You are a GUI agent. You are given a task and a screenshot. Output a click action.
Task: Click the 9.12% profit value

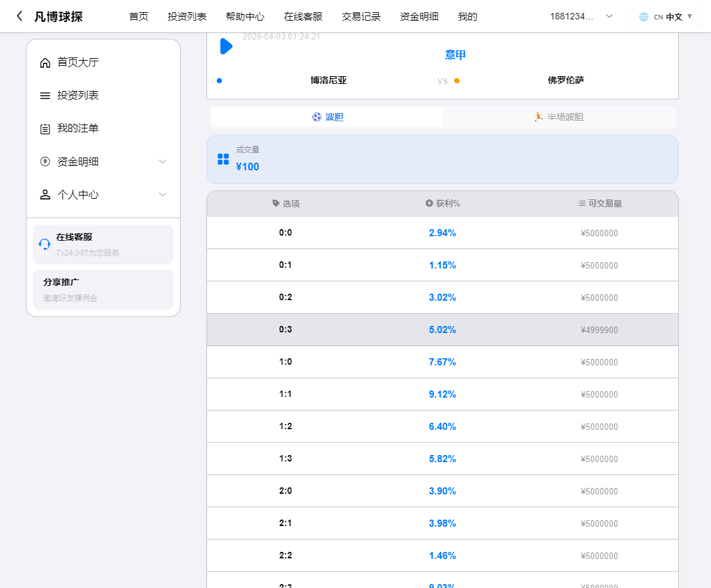(x=443, y=394)
